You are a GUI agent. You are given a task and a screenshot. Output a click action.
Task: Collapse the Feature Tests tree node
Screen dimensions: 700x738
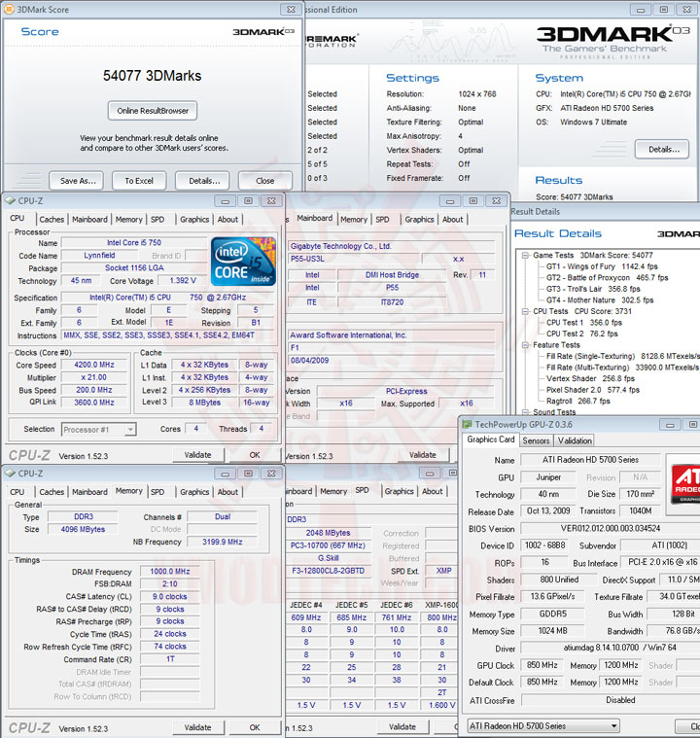[525, 345]
